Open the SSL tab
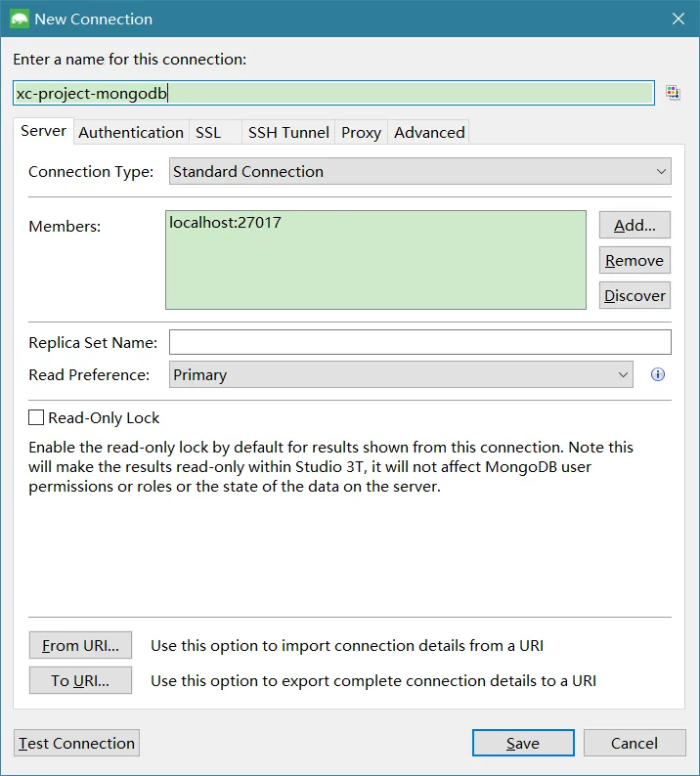The width and height of the screenshot is (700, 776). (x=208, y=132)
